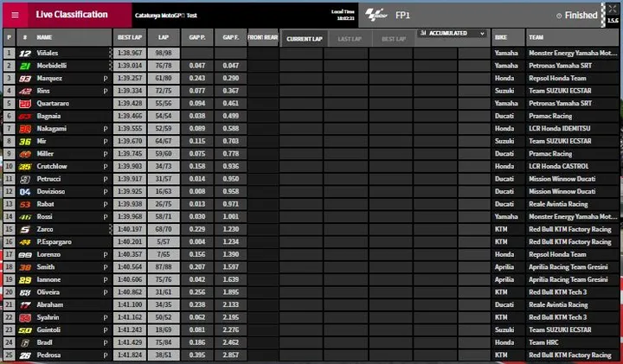Viewport: 623px width, 364px height.
Task: Click Zarco rider number 5 badge
Action: coord(25,229)
